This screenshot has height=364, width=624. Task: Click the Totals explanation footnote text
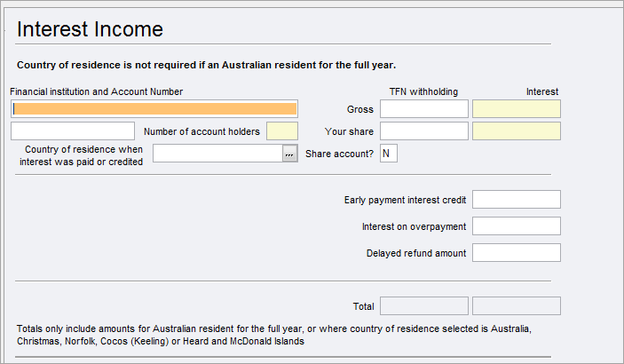275,335
